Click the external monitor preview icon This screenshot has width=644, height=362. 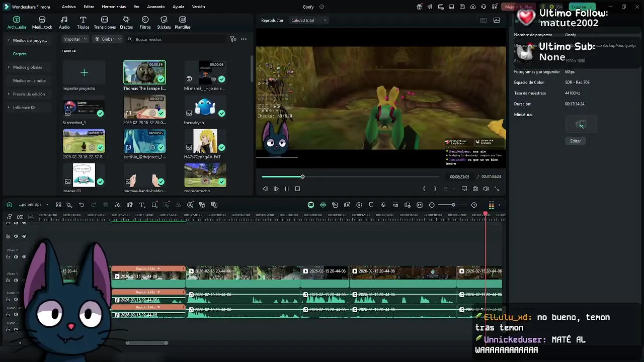click(x=464, y=189)
